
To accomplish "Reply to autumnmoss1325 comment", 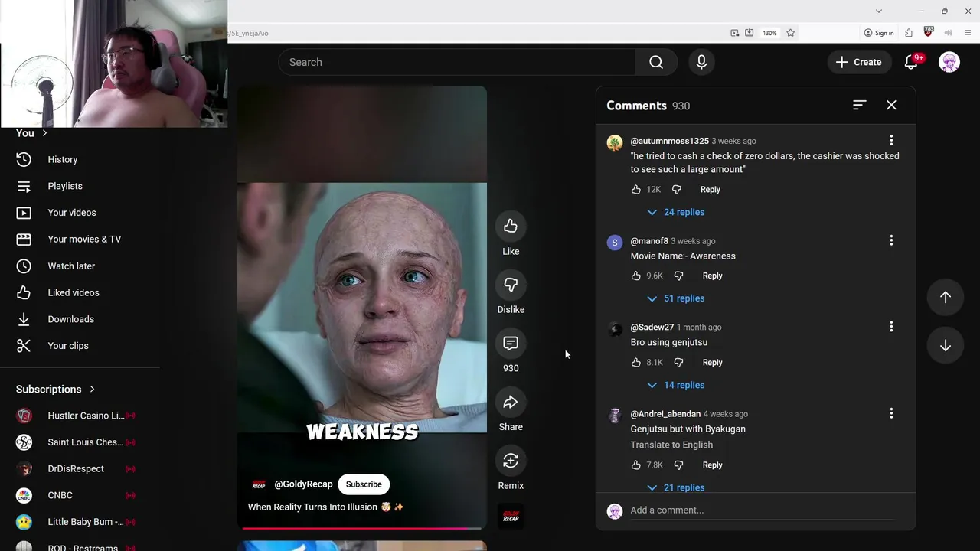I will point(710,189).
